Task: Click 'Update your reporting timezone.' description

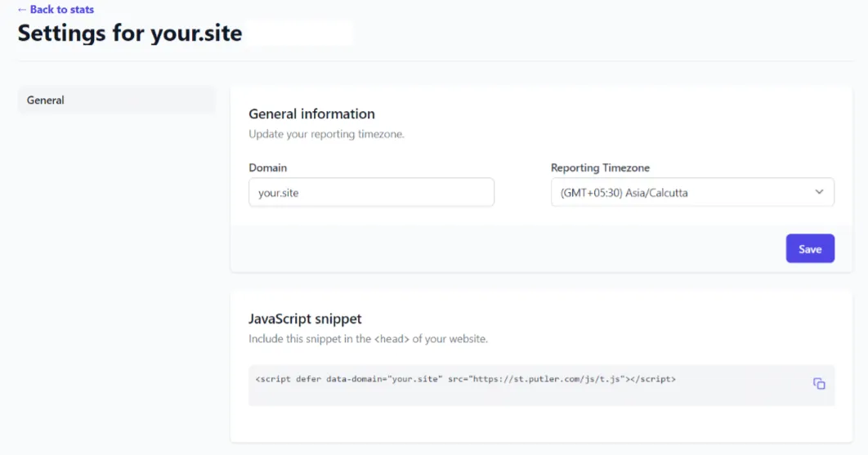Action: (327, 134)
